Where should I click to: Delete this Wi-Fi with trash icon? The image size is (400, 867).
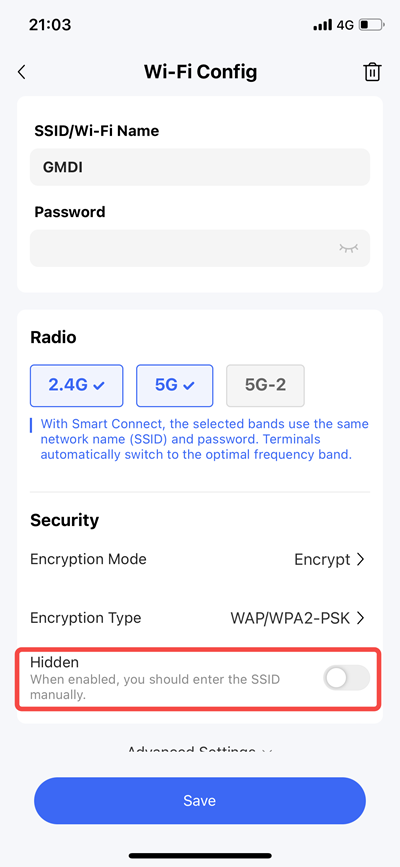click(372, 73)
